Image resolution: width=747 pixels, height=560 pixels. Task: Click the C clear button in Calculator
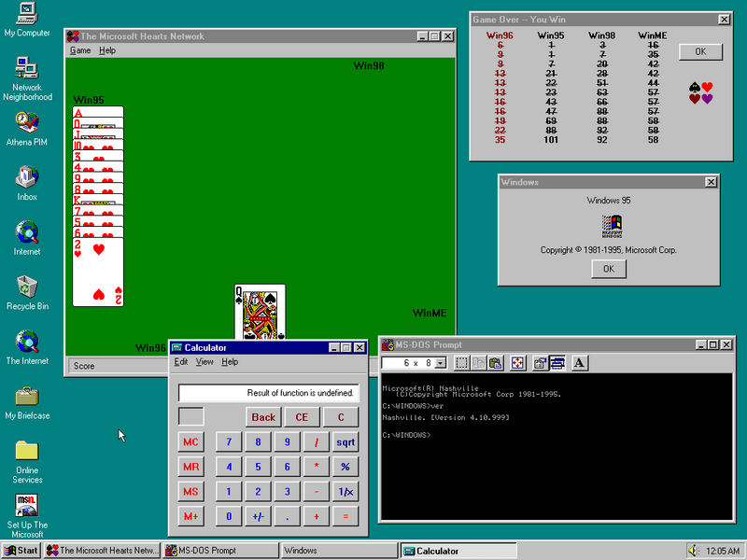pos(341,417)
